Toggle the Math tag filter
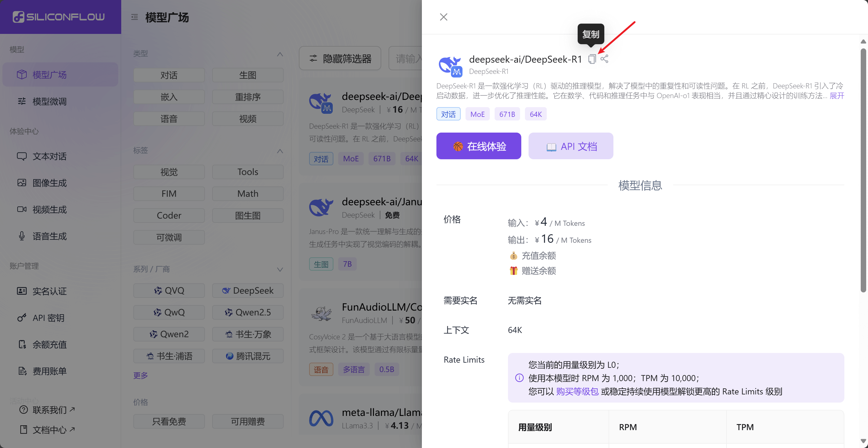Viewport: 868px width, 448px height. coord(248,193)
